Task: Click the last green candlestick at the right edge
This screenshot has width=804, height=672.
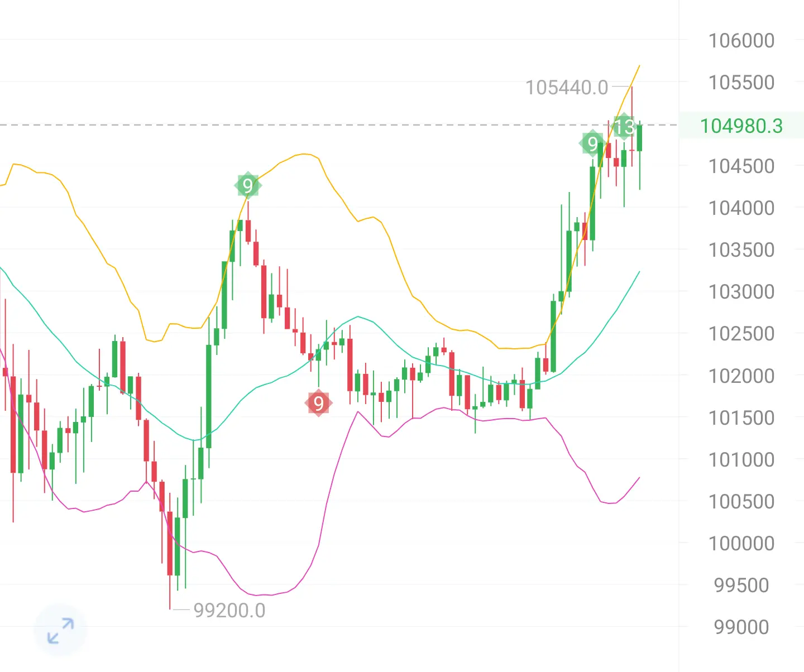Action: pos(640,138)
